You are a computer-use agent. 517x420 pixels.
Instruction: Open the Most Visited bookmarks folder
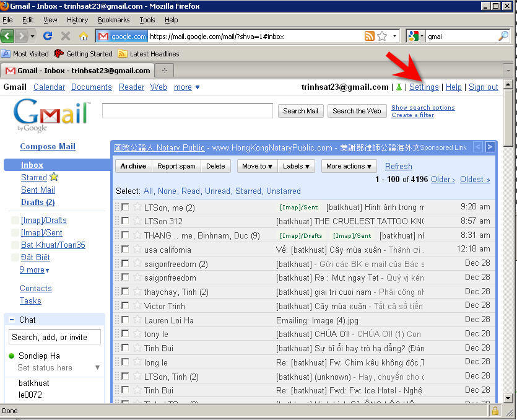[25, 53]
